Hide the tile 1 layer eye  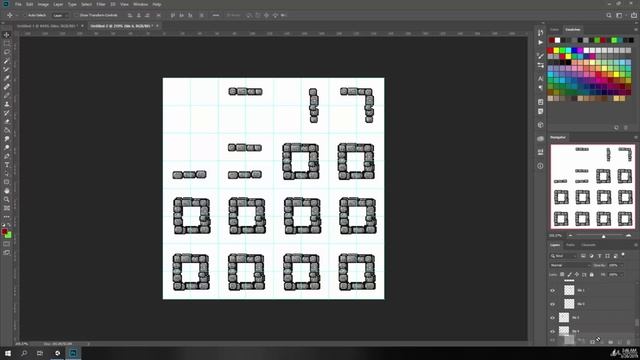(x=553, y=290)
